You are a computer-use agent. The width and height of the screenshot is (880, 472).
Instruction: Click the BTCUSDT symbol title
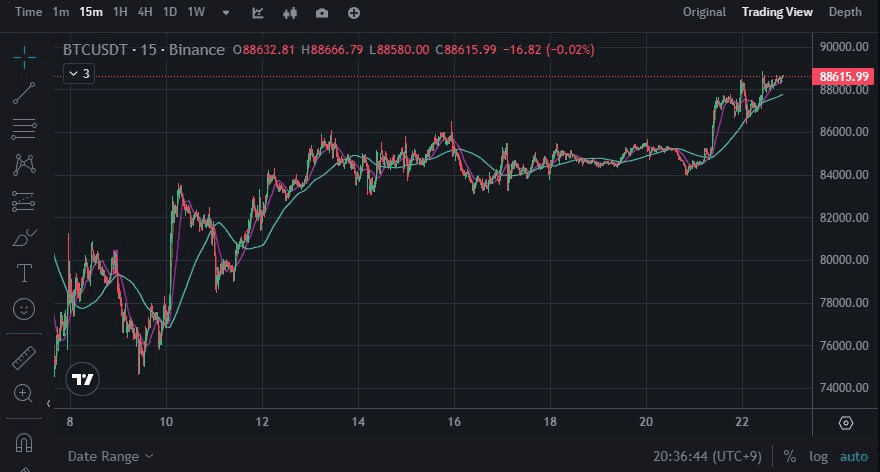(x=95, y=50)
